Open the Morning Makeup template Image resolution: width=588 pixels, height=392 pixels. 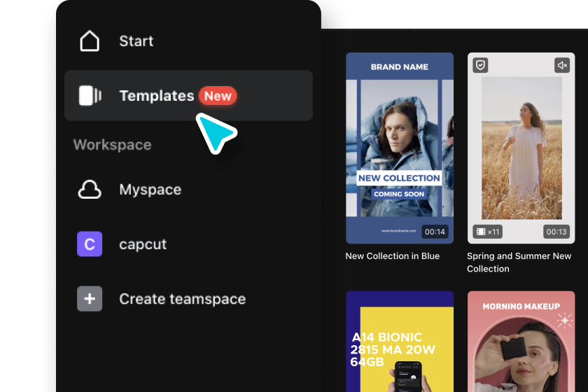(x=521, y=342)
